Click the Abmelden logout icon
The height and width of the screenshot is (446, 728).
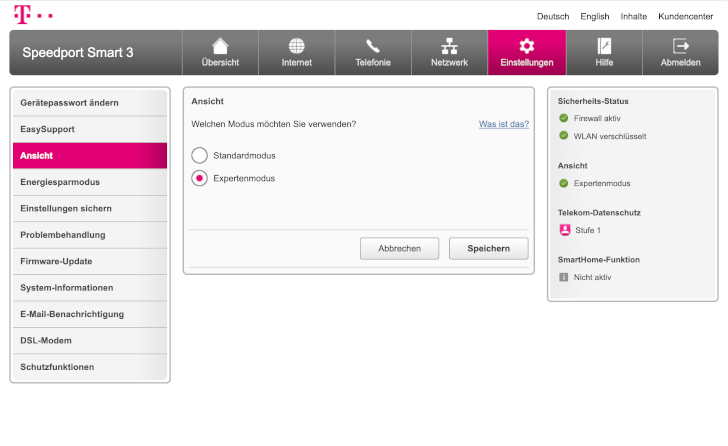pyautogui.click(x=680, y=46)
